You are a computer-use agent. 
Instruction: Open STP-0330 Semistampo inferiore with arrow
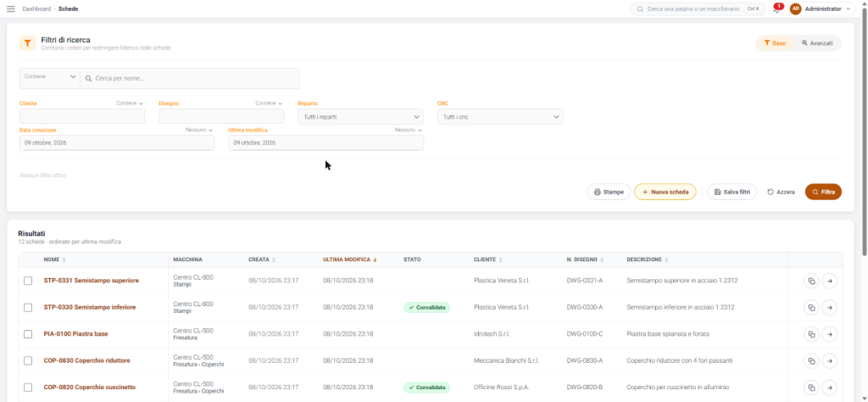pyautogui.click(x=829, y=307)
